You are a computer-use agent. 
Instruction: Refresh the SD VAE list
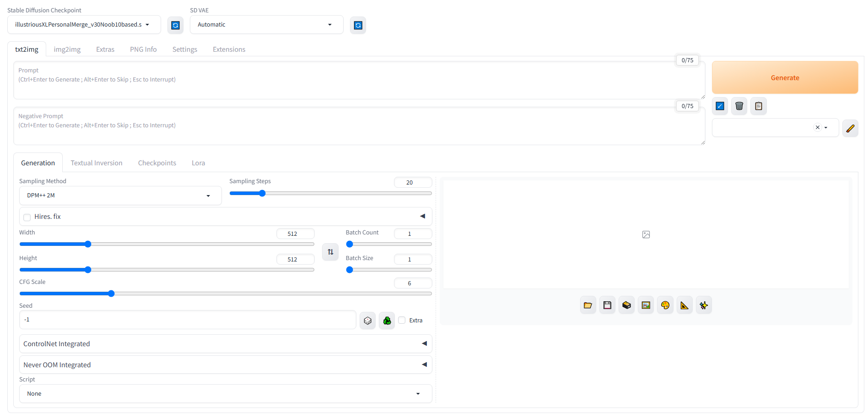click(358, 25)
